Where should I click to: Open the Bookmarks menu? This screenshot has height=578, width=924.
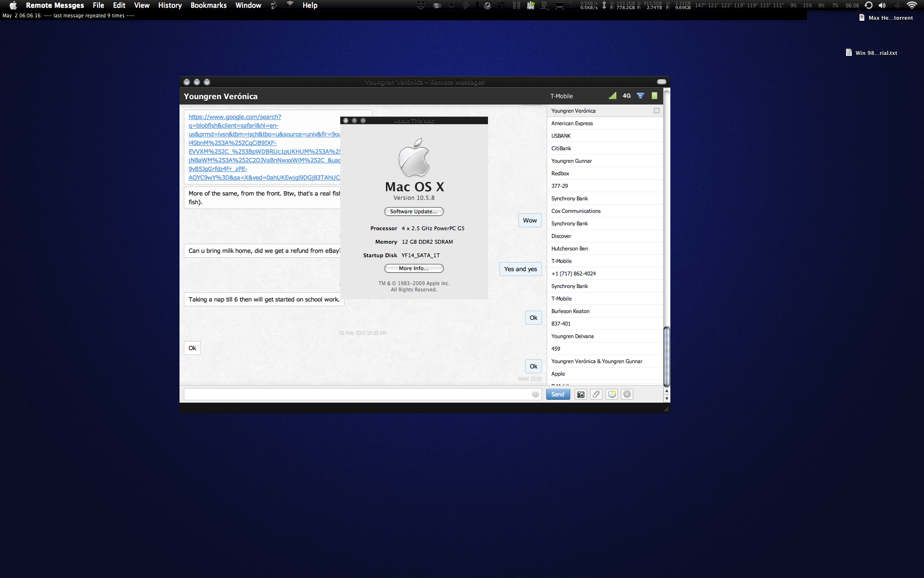tap(208, 5)
